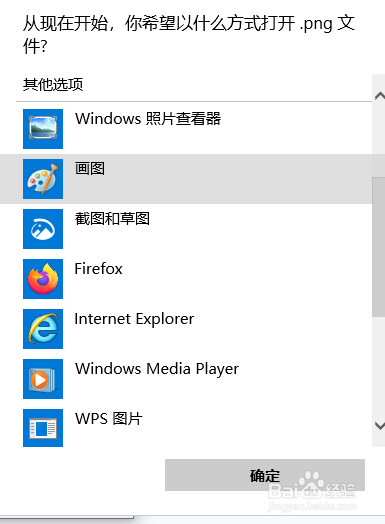Click the 截图和草图 app icon
385x524 pixels.
[x=43, y=229]
